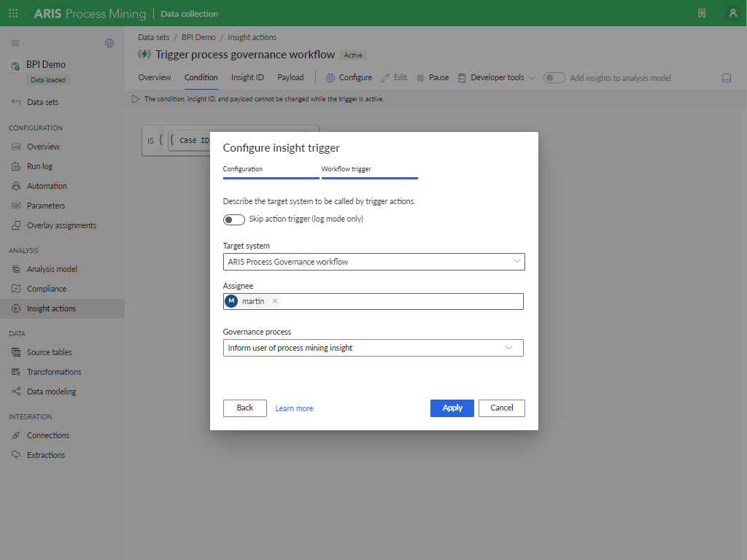Viewport: 747px width, 560px height.
Task: Navigate to Data sets breadcrumb
Action: [153, 37]
